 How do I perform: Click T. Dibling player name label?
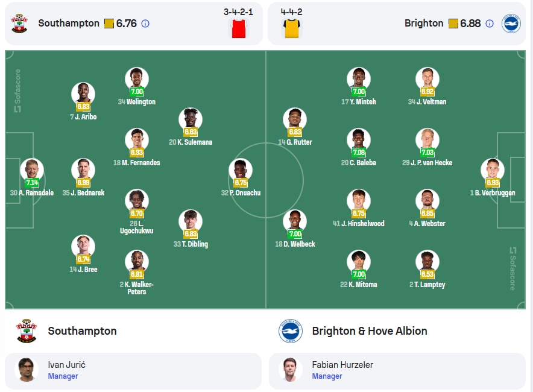coord(191,244)
